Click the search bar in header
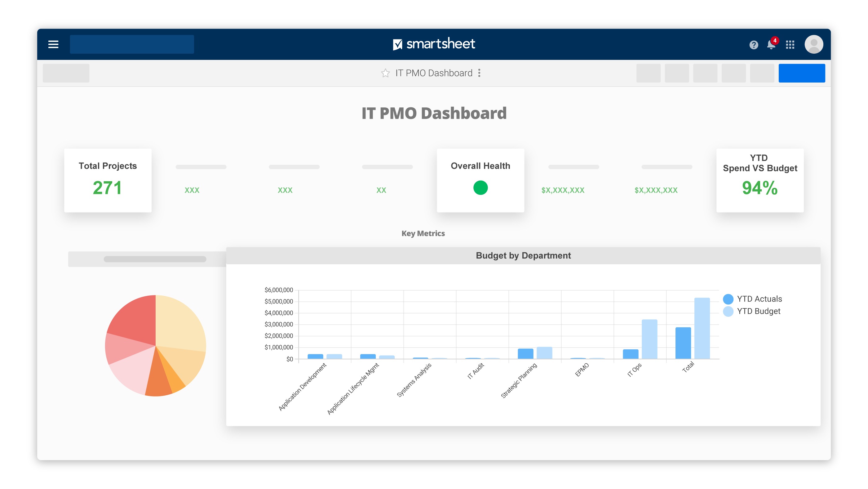The image size is (868, 489). [x=132, y=44]
